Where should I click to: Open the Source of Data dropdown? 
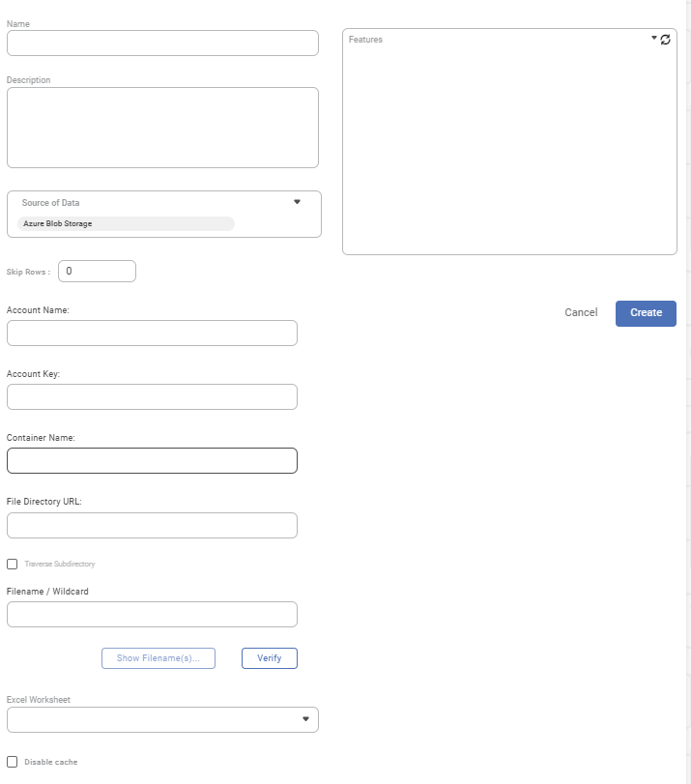pos(297,202)
